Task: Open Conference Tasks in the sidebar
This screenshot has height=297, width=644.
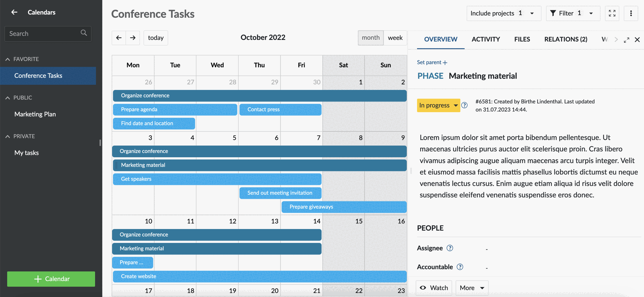Action: point(48,76)
